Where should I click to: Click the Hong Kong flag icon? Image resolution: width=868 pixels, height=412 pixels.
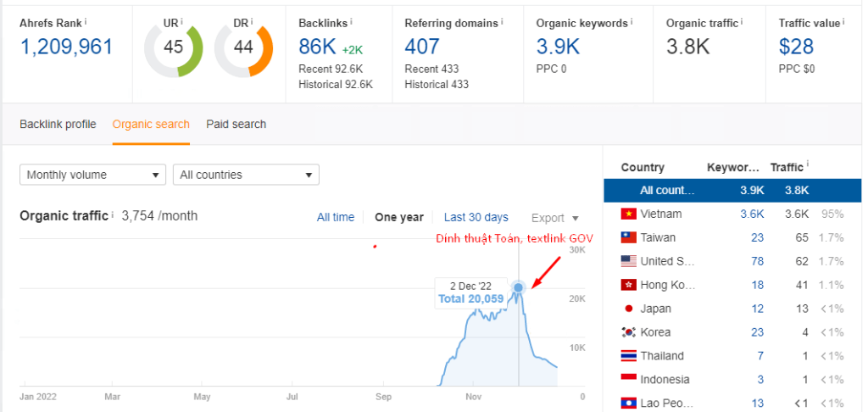pos(628,285)
